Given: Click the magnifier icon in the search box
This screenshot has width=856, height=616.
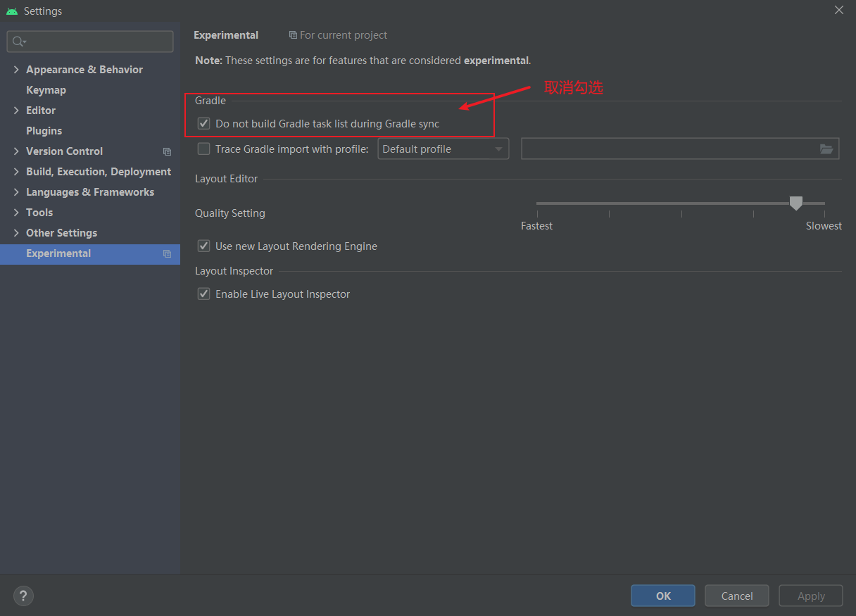Looking at the screenshot, I should pos(15,42).
